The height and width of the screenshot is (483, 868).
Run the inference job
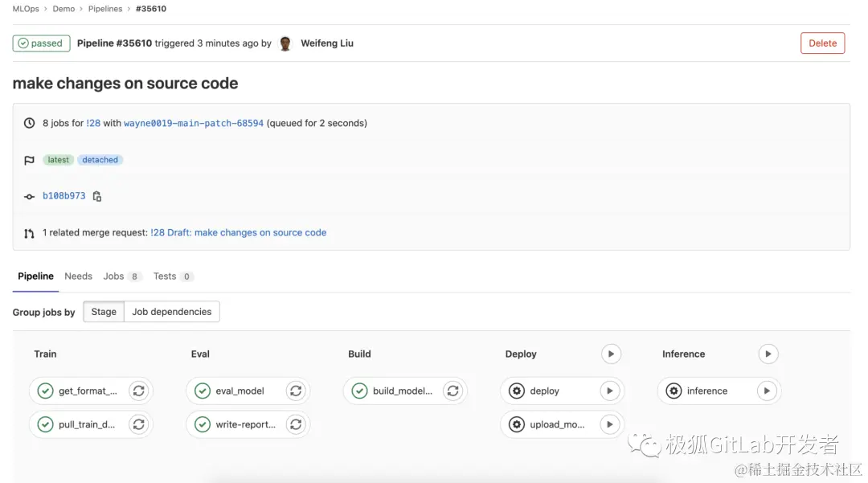click(x=767, y=391)
